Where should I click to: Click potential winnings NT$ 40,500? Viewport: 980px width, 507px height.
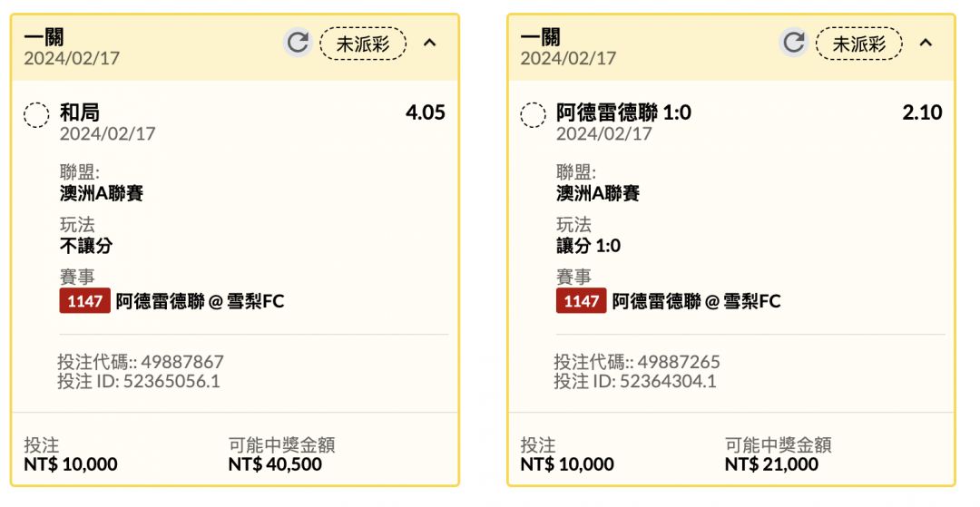[x=275, y=464]
